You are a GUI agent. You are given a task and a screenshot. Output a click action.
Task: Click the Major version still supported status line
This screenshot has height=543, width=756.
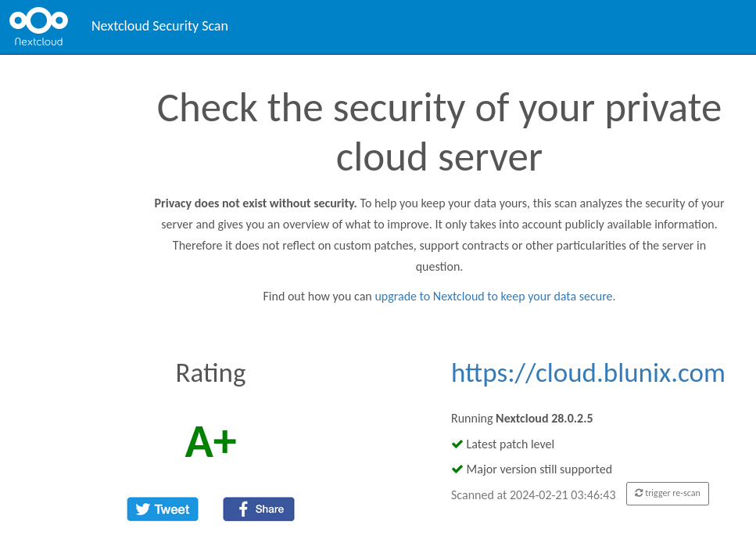click(x=539, y=469)
